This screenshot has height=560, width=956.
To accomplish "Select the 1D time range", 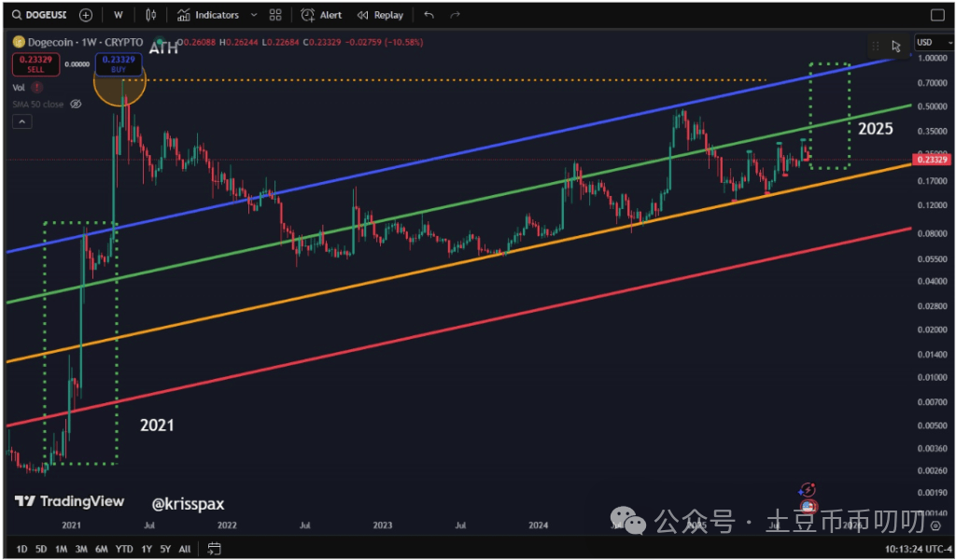I will pos(21,549).
